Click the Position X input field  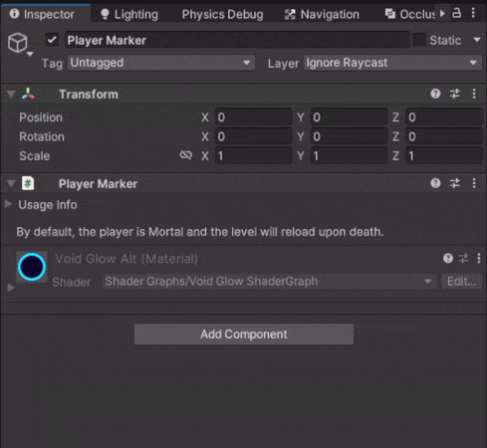[253, 117]
